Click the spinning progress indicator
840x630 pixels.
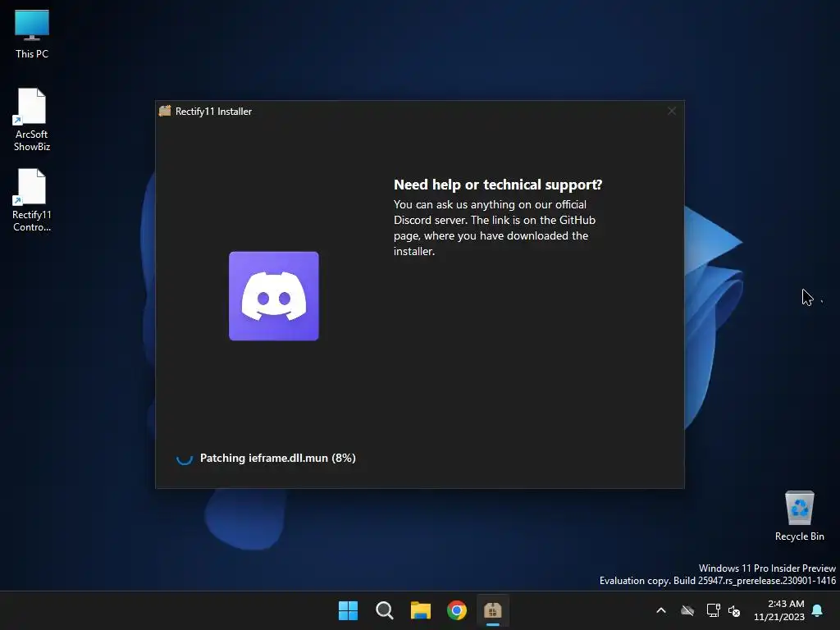point(185,458)
